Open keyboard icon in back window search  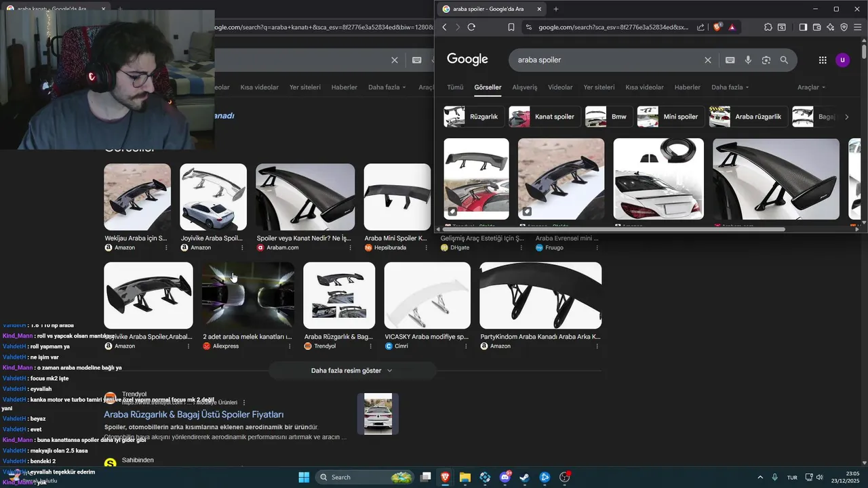pyautogui.click(x=417, y=60)
